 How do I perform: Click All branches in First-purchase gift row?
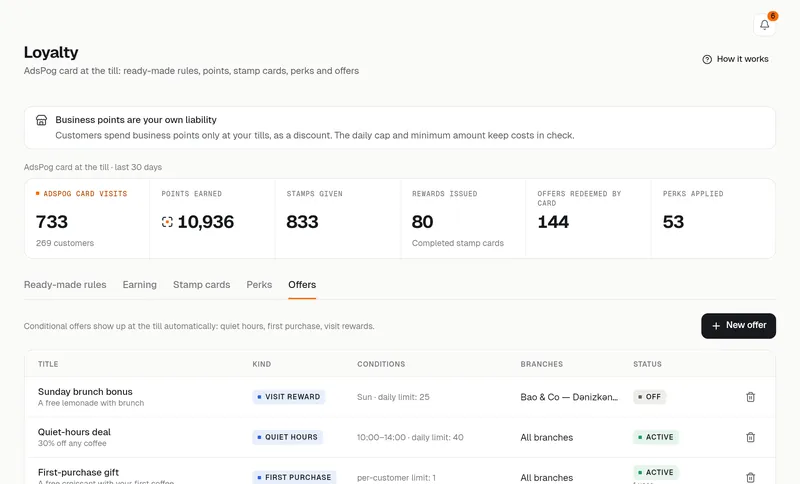click(x=546, y=478)
